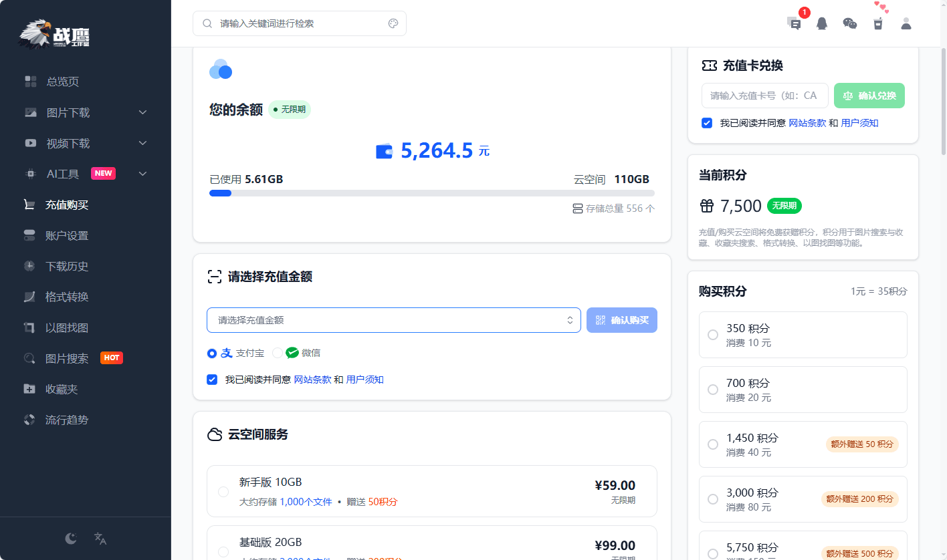This screenshot has height=560, width=947.
Task: Select the 350 积分 points package
Action: (713, 334)
